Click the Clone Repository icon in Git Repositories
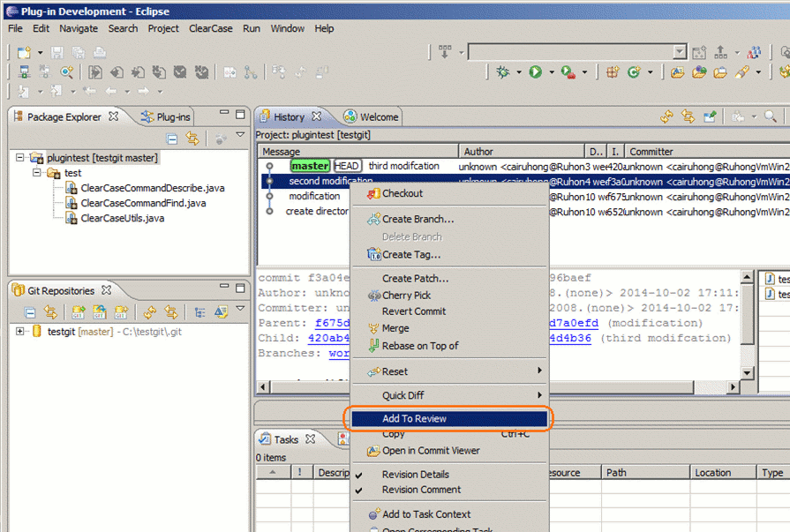The height and width of the screenshot is (532, 790). 98,310
